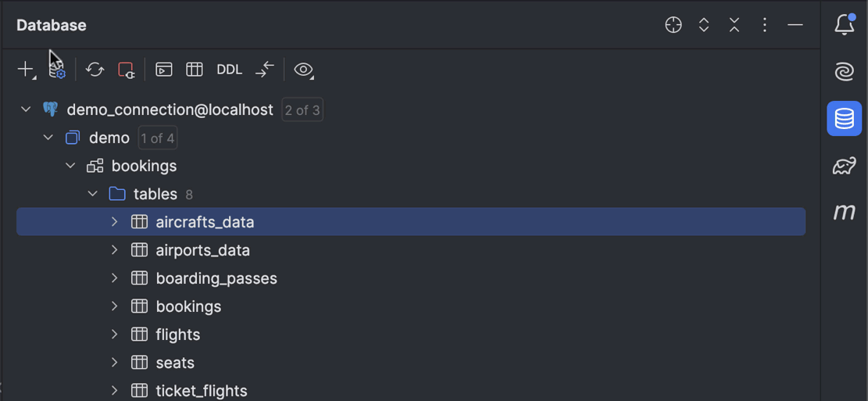
Task: Click the Jump to Source arrows icon
Action: click(265, 70)
